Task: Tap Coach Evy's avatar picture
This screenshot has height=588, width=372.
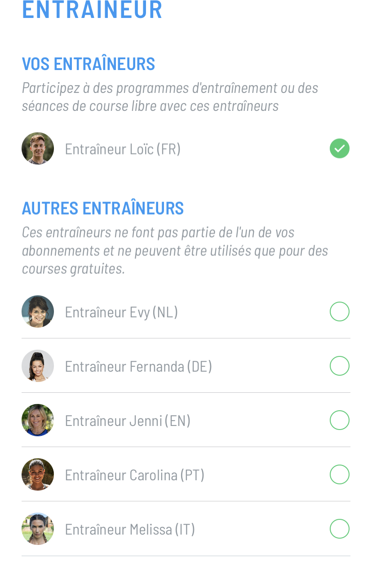Action: coord(38,312)
